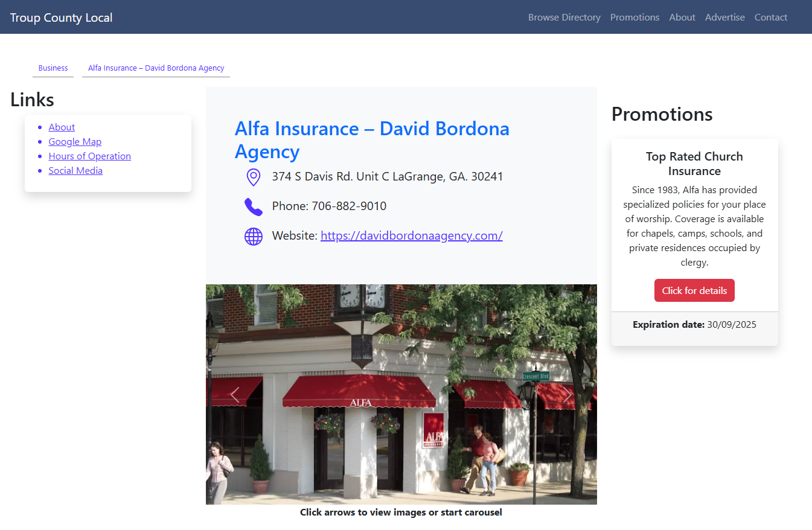
Task: Select the Alfa Insurance breadcrumb tab
Action: click(x=156, y=68)
